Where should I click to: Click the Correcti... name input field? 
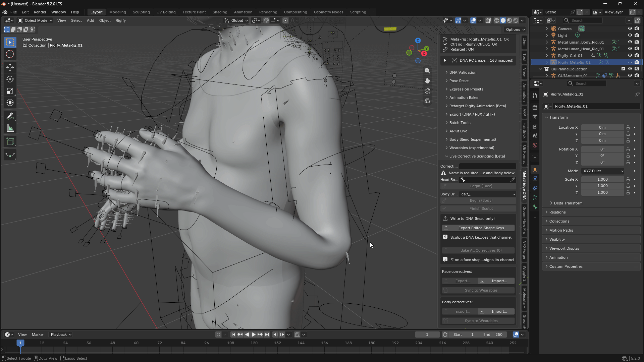[488, 166]
